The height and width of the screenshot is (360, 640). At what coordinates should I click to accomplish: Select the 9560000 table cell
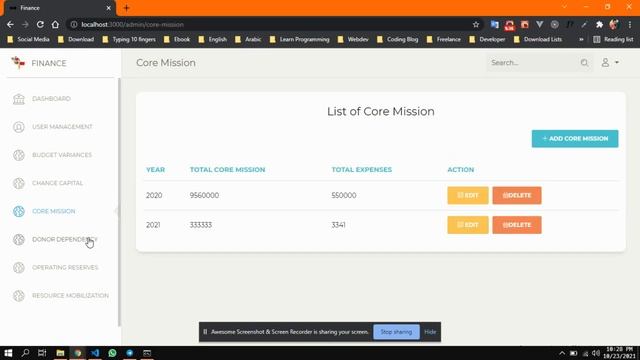[204, 196]
